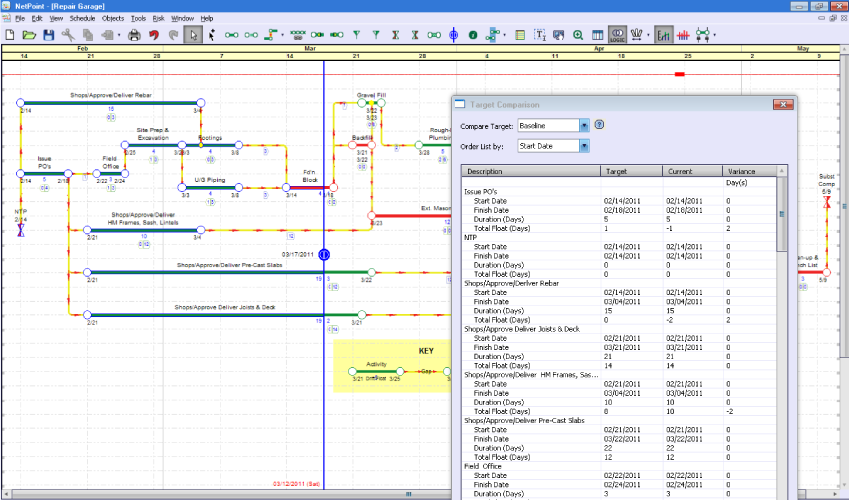This screenshot has height=500, width=849.
Task: Click the Print icon
Action: [134, 35]
